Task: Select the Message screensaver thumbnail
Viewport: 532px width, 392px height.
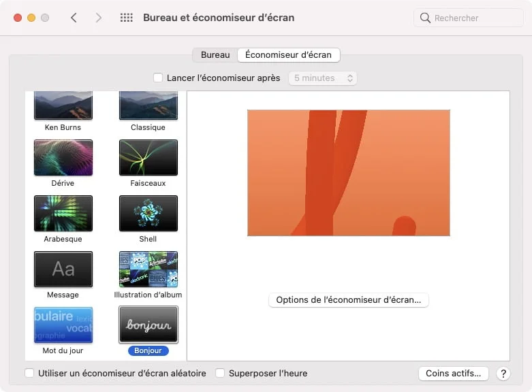Action: coord(63,269)
